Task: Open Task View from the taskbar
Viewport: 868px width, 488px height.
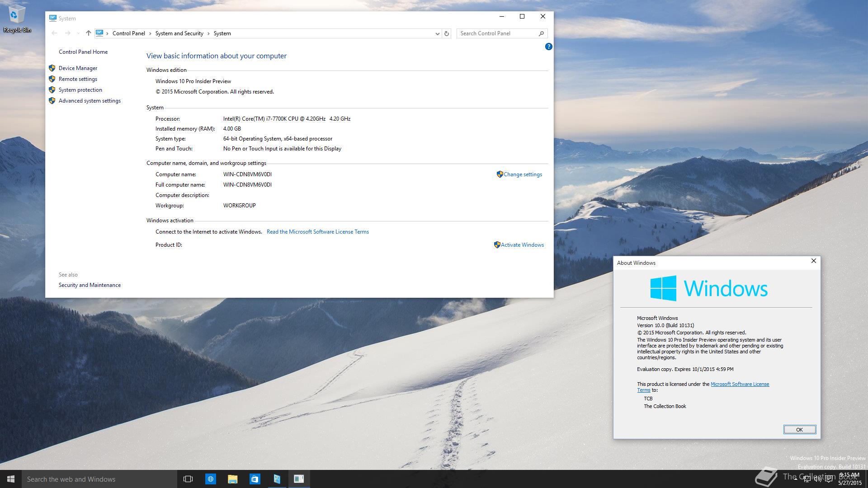Action: pos(188,479)
